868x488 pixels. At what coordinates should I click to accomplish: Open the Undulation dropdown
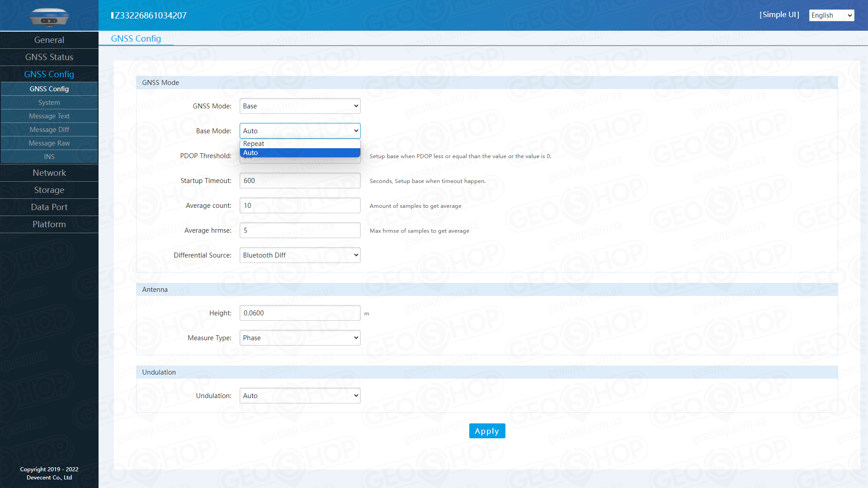click(300, 396)
